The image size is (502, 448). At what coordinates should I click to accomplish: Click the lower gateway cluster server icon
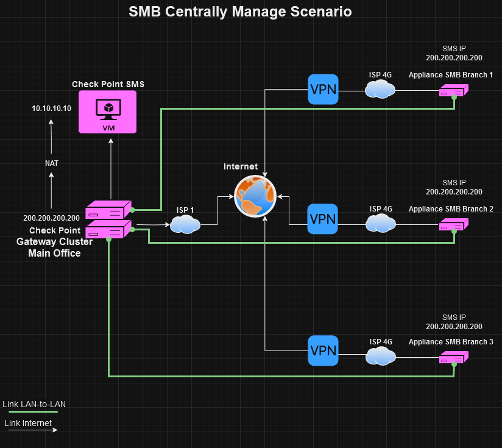[x=108, y=229]
